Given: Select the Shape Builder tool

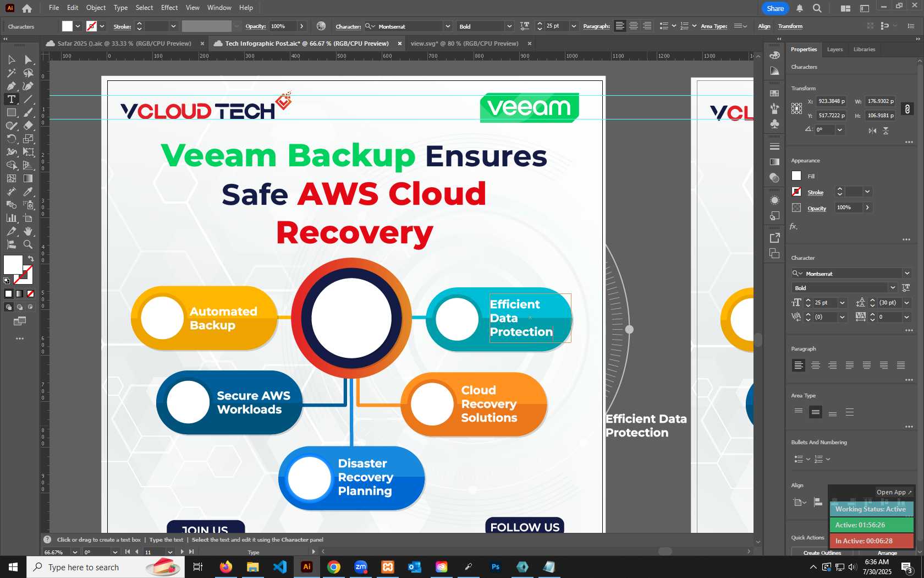Looking at the screenshot, I should [11, 165].
